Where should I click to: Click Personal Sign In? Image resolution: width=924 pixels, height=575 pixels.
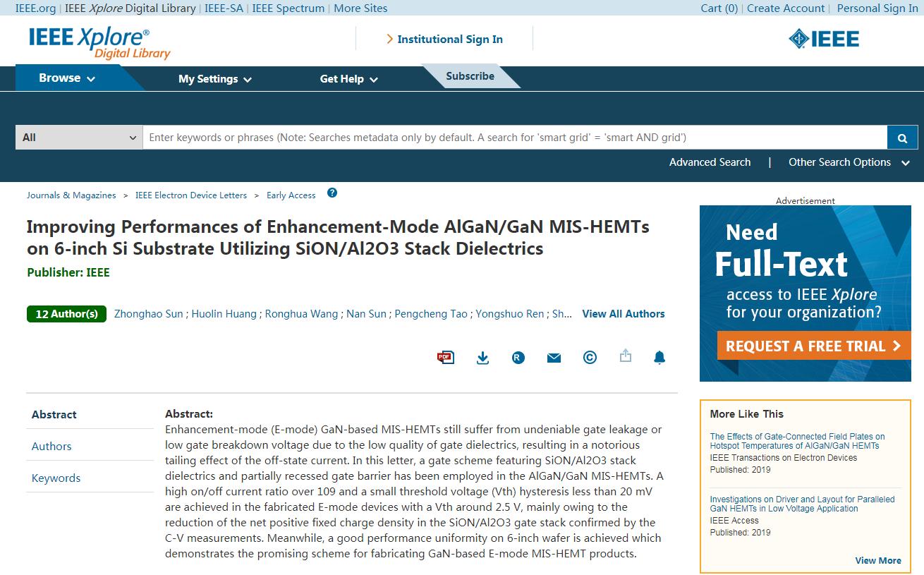coord(877,8)
